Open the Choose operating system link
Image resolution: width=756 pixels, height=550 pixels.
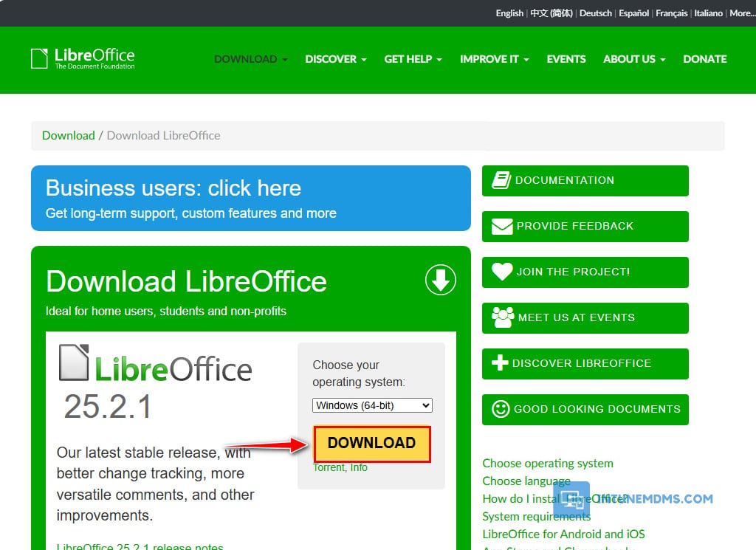click(548, 463)
